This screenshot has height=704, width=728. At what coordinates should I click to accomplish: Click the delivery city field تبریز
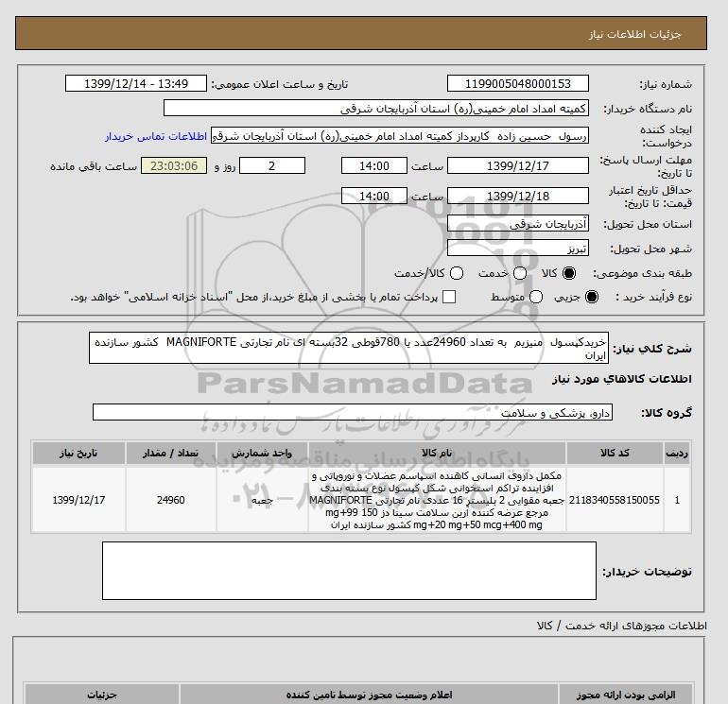[x=518, y=249]
